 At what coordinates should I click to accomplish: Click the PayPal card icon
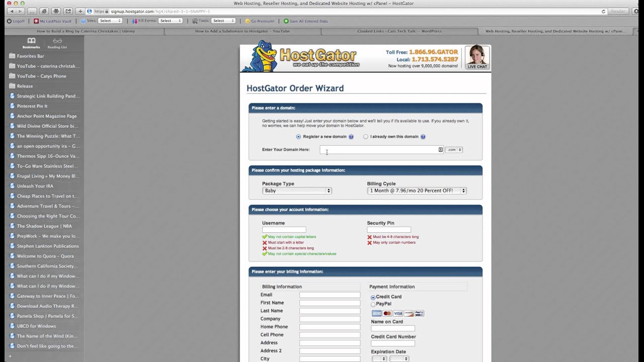(419, 313)
